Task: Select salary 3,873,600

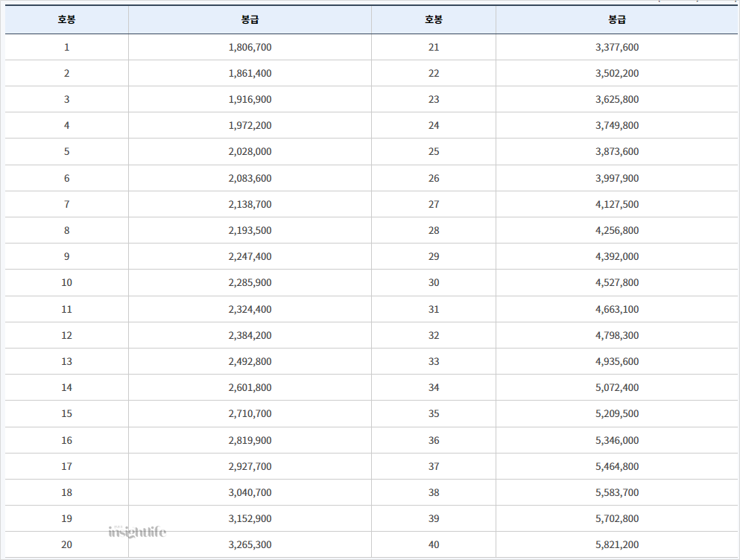Action: click(617, 151)
